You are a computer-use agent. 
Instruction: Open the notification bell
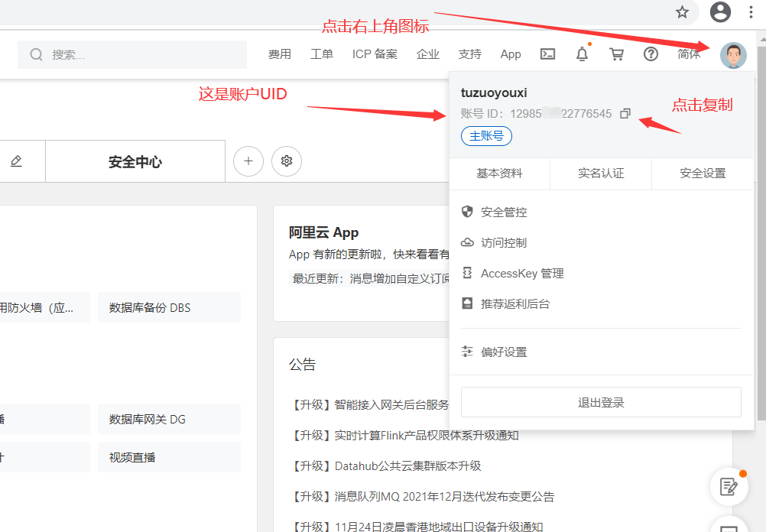pyautogui.click(x=582, y=54)
